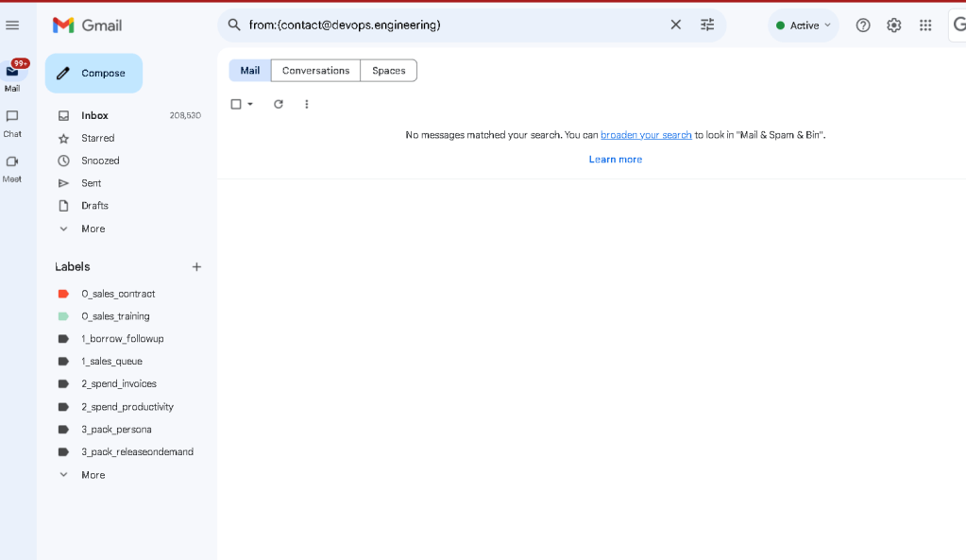
Task: Click the Gmail logo
Action: [x=88, y=25]
